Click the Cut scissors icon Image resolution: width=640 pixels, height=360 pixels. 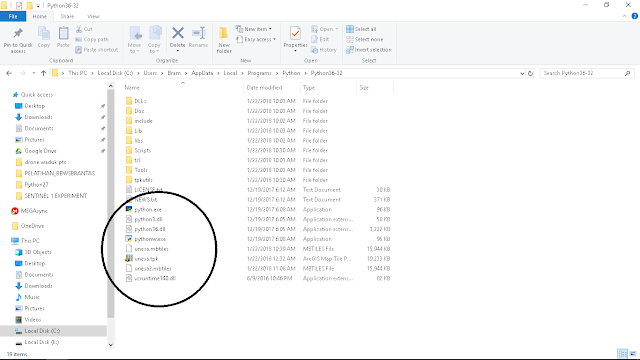click(79, 29)
